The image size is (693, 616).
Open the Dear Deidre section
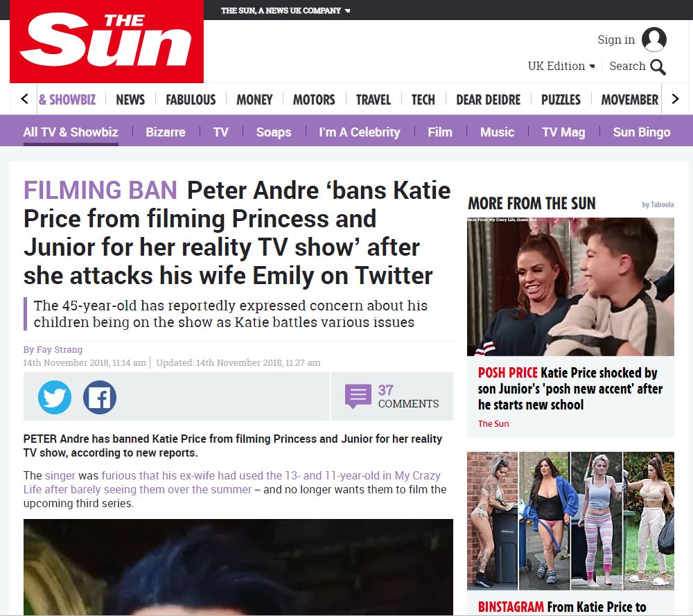point(488,99)
